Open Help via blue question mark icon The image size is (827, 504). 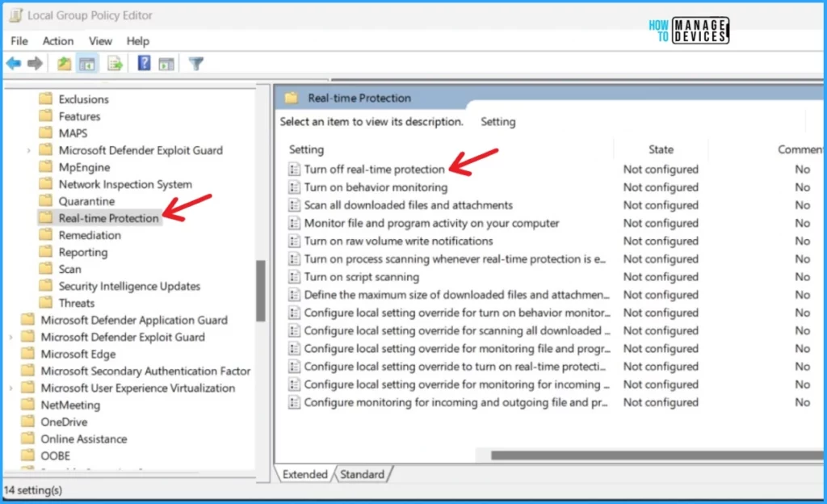click(144, 63)
